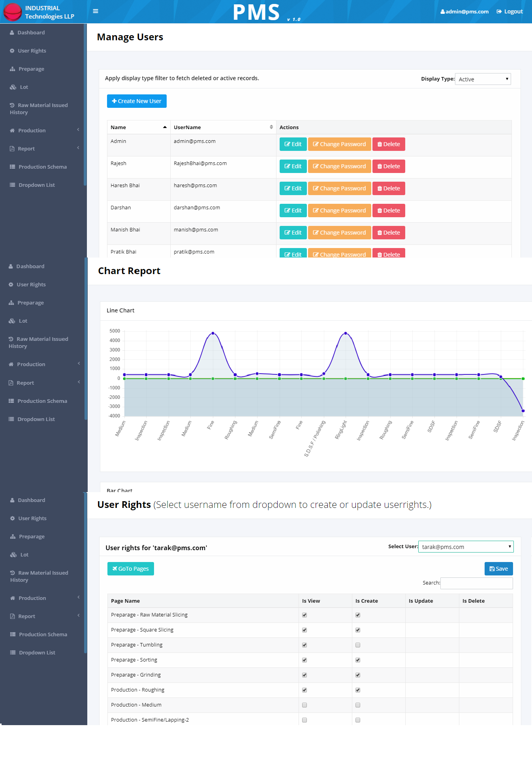Click the Logout link in header
The height and width of the screenshot is (782, 532).
coord(509,11)
